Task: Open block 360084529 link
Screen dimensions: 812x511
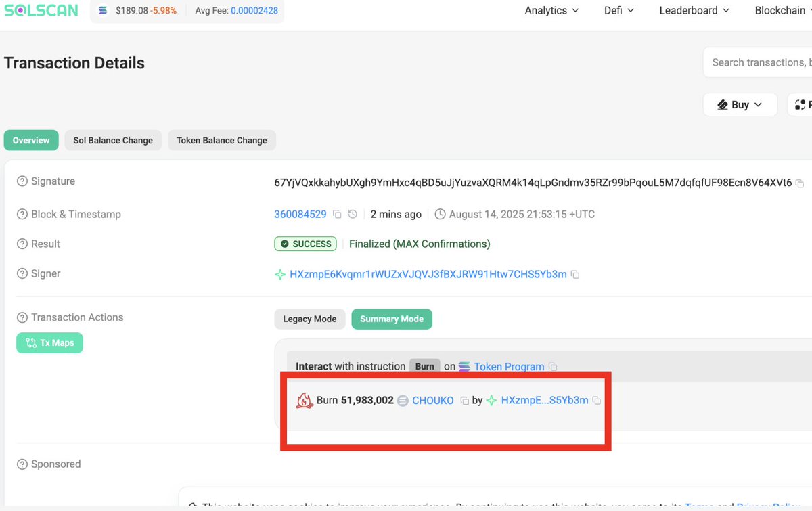Action: coord(300,214)
